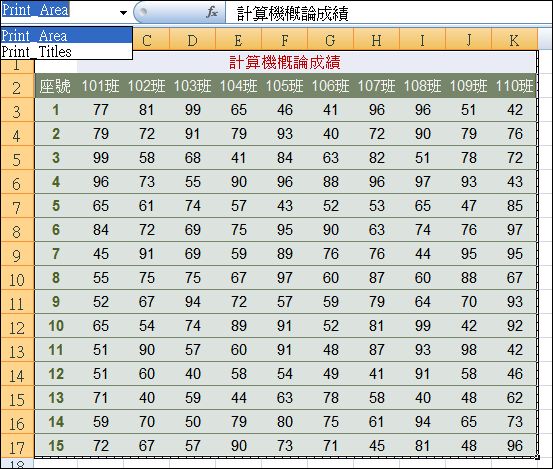Viewport: 553px width, 469px height.
Task: Click the 101班 header cell
Action: pyautogui.click(x=101, y=86)
